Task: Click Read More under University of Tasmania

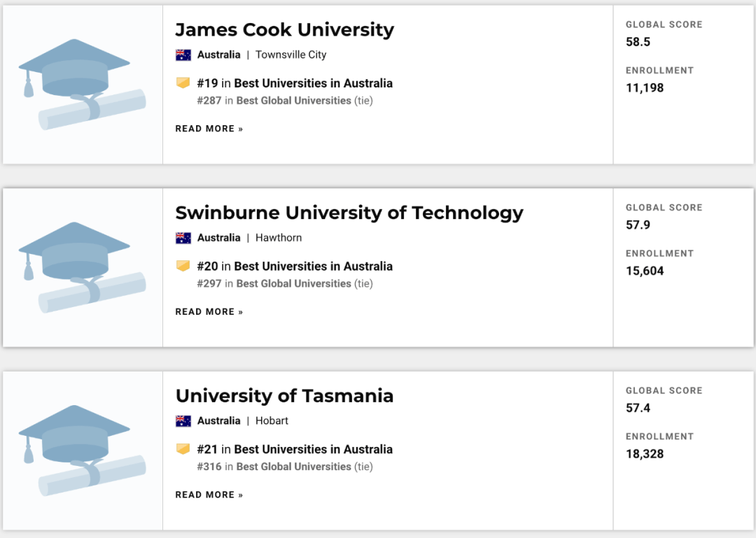Action: pos(209,495)
